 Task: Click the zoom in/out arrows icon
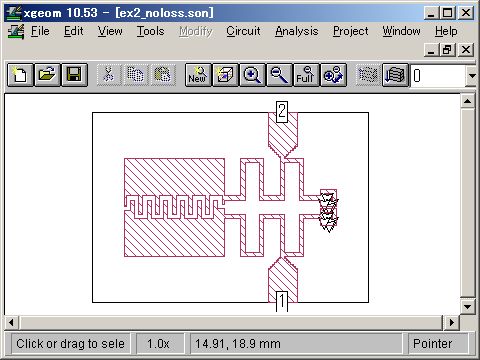click(x=333, y=75)
